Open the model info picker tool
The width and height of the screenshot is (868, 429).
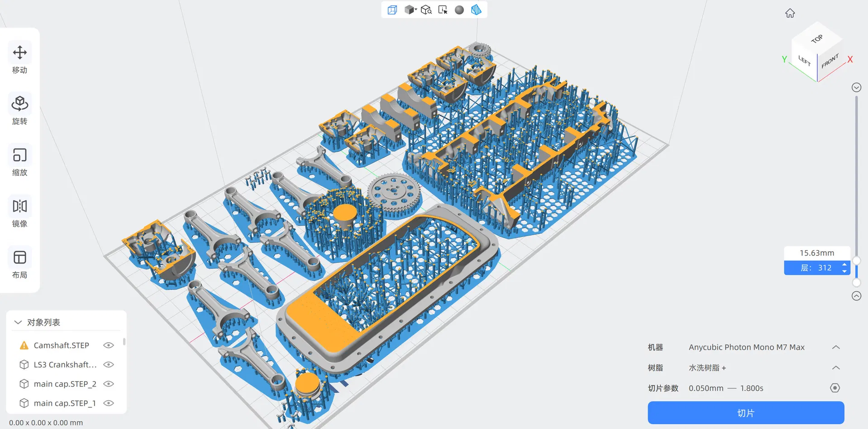pyautogui.click(x=443, y=9)
